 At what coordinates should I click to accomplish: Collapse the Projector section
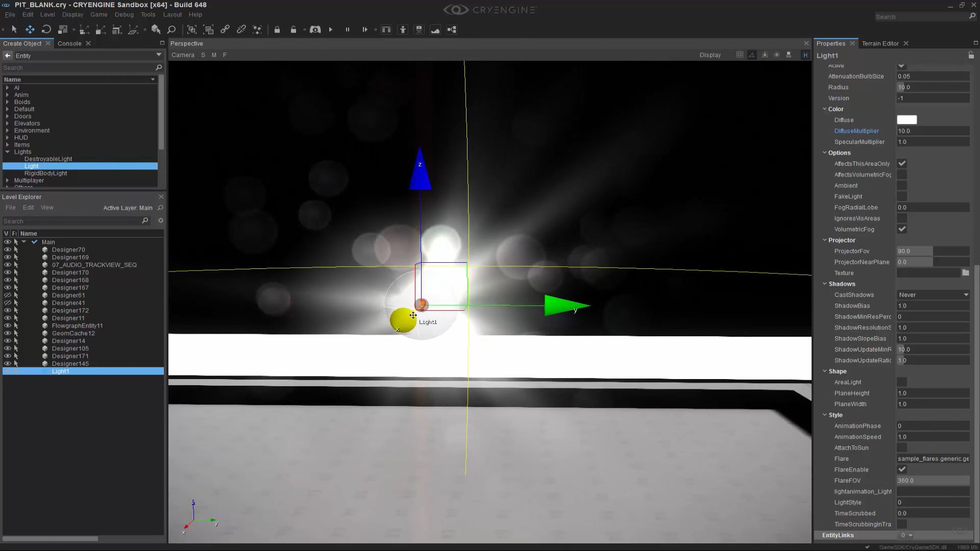coord(824,240)
